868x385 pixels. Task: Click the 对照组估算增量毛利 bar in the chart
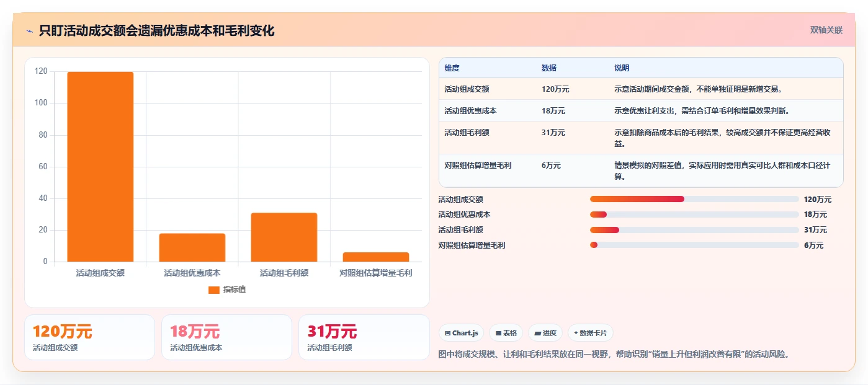[x=376, y=257]
